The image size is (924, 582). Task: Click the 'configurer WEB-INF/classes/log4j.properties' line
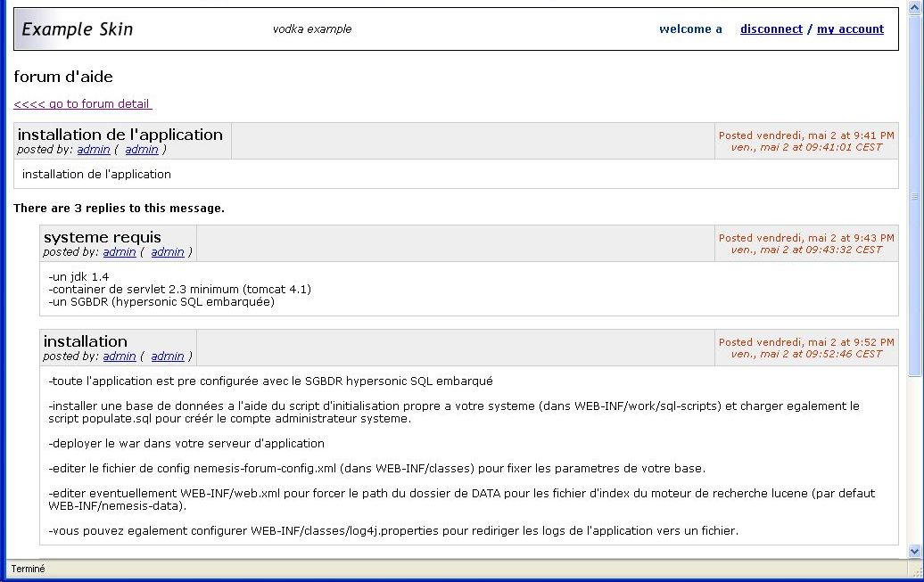pyautogui.click(x=393, y=530)
